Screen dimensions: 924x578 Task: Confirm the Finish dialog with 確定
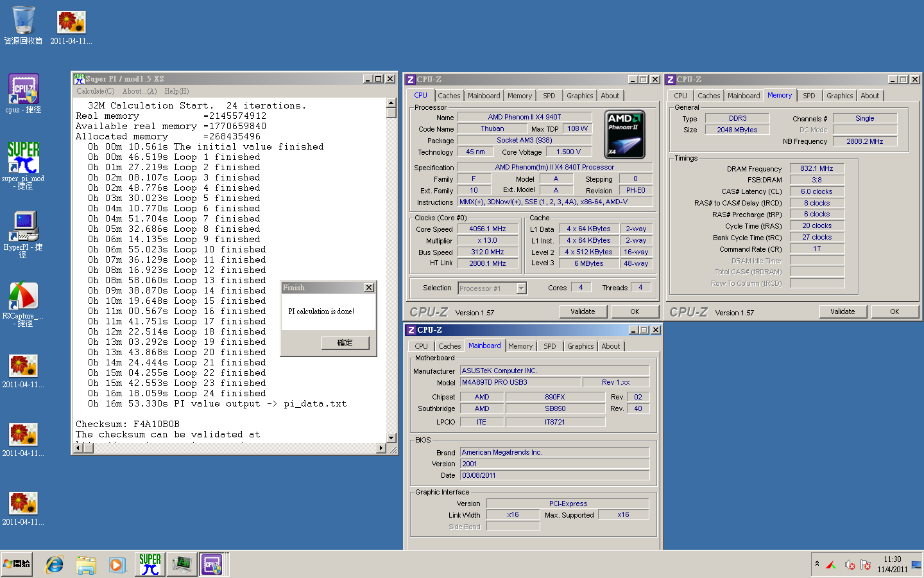pos(345,343)
